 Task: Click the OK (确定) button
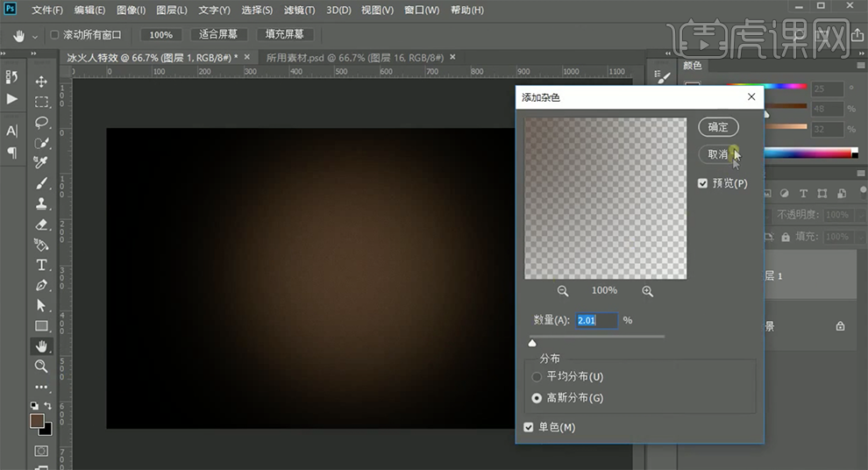click(x=718, y=127)
